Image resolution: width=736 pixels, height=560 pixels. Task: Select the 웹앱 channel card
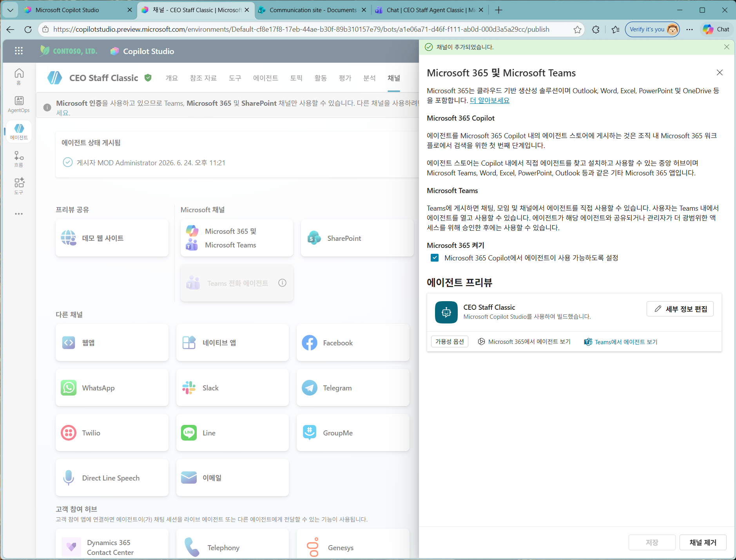point(112,343)
